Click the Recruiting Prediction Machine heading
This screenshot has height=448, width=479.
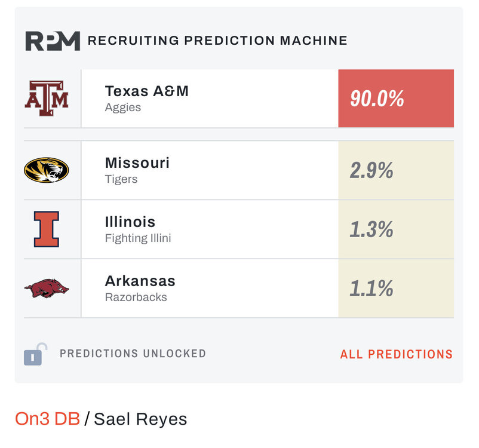coord(217,41)
